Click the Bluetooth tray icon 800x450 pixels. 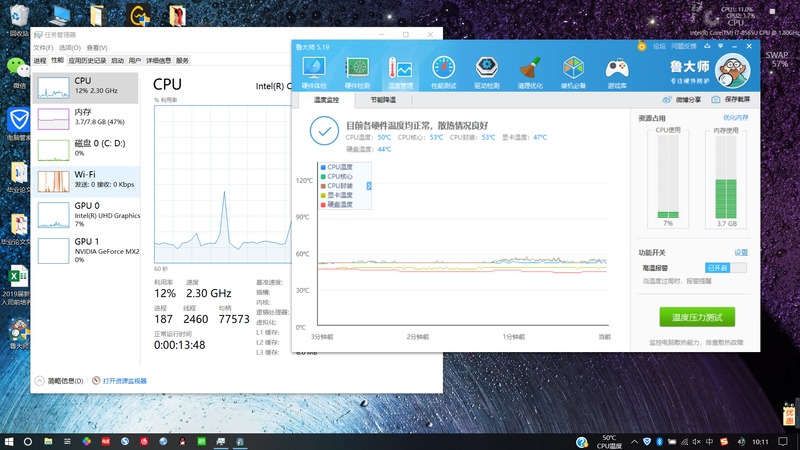659,442
